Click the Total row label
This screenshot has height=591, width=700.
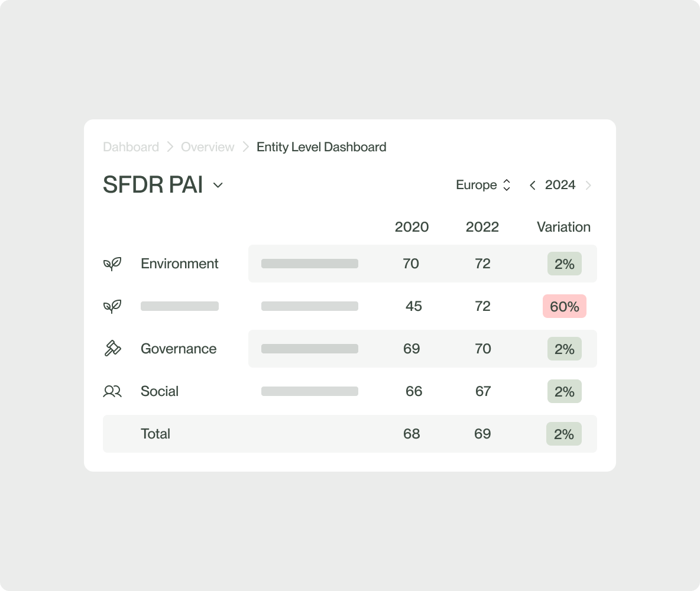click(x=155, y=434)
